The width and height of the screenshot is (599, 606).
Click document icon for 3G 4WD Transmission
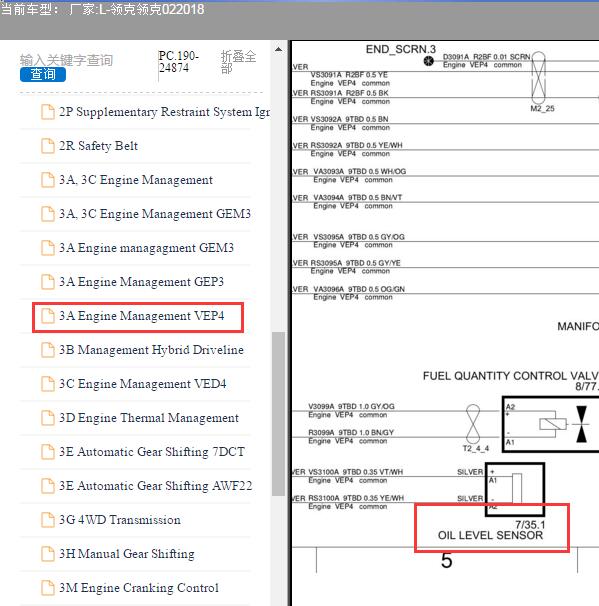48,520
